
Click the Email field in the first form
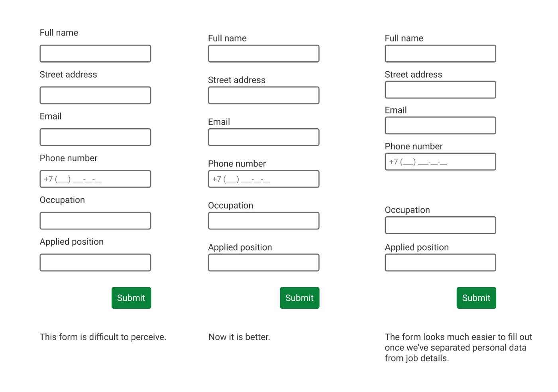coord(95,137)
